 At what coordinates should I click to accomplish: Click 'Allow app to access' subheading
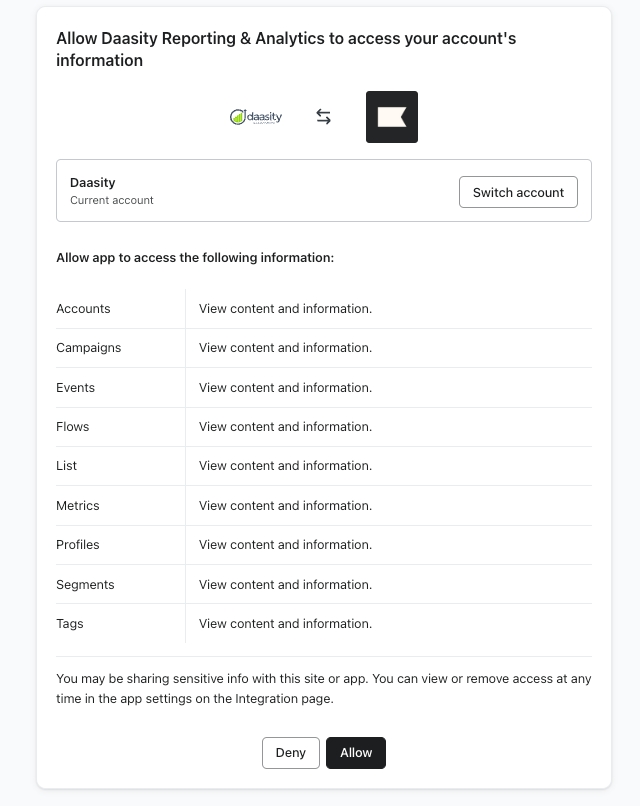(195, 258)
